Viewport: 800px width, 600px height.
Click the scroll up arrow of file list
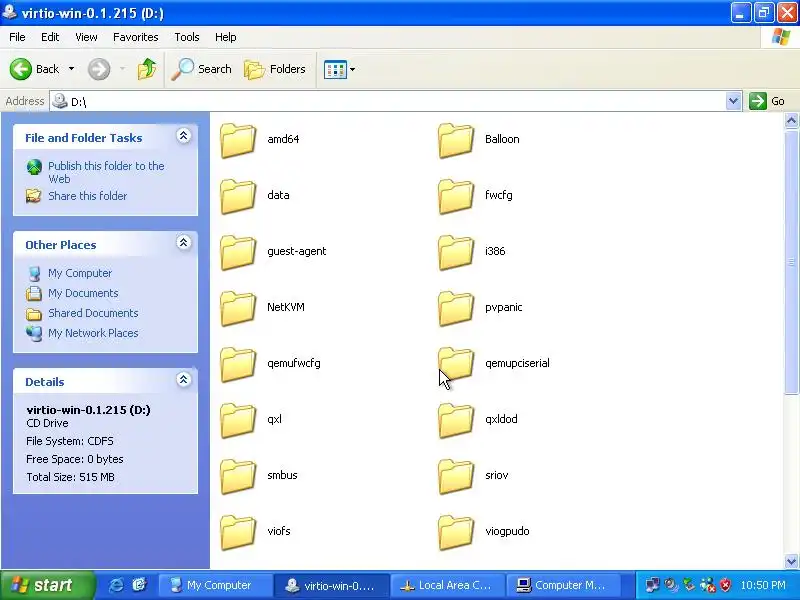point(791,121)
